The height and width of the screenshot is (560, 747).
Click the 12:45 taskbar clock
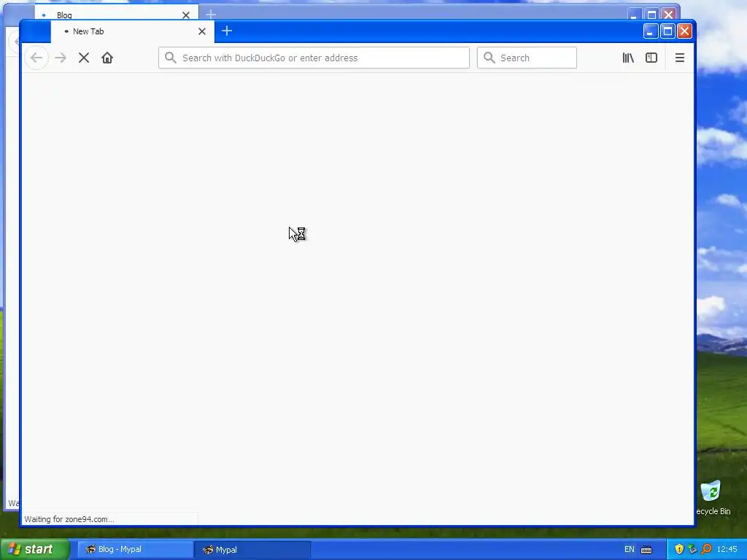pyautogui.click(x=727, y=550)
